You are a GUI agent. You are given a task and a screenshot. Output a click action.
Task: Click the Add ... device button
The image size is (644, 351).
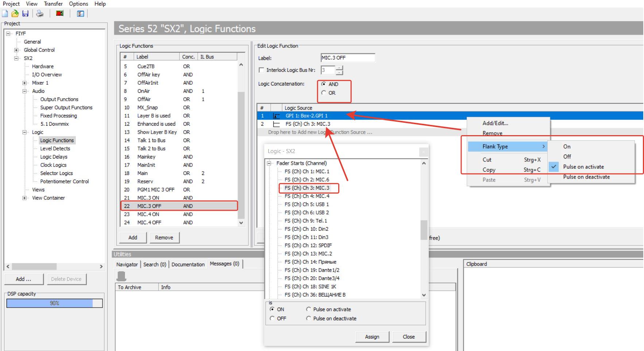click(23, 279)
